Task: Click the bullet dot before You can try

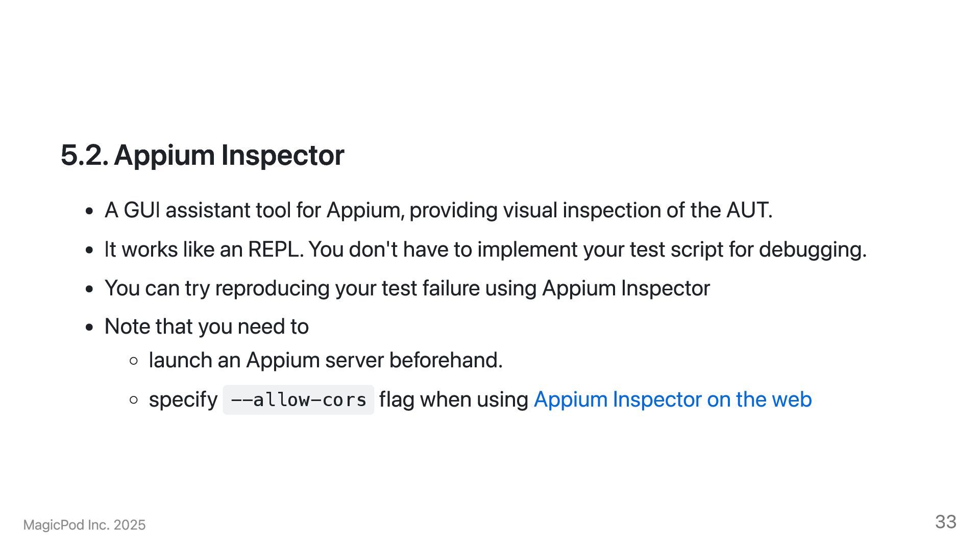Action: tap(90, 289)
